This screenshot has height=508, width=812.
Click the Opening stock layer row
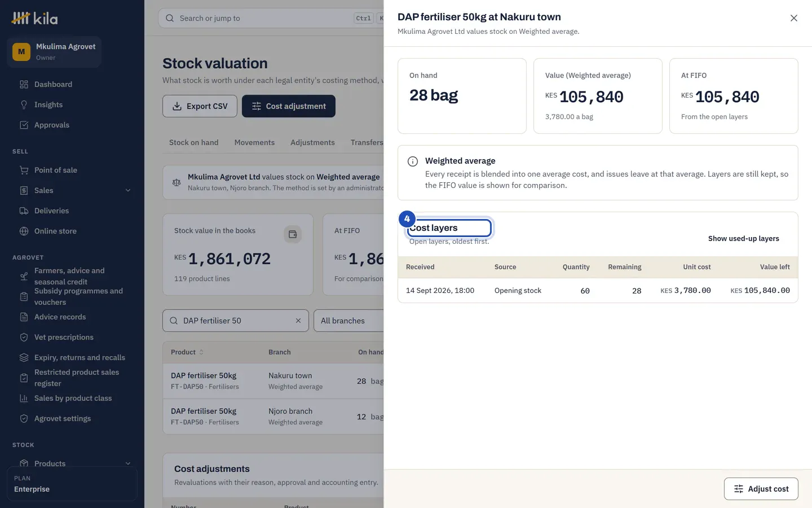point(598,291)
